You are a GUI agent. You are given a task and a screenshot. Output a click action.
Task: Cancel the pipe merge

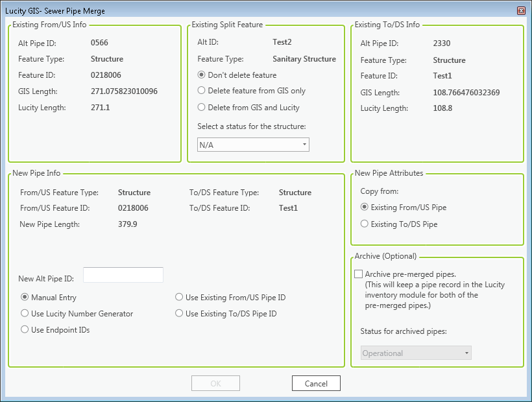point(316,383)
